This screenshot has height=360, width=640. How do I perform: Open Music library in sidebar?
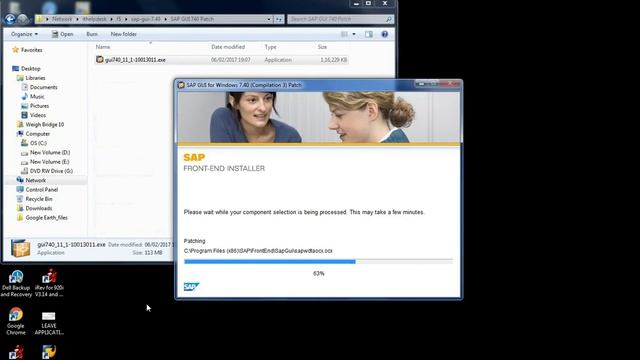[37, 96]
